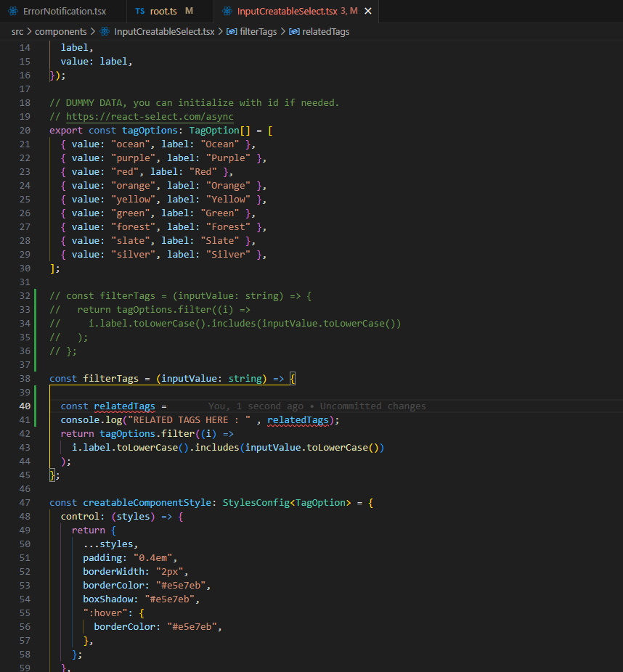Close the InputCreatableSelect.tsx tab
The width and height of the screenshot is (623, 672).
368,11
